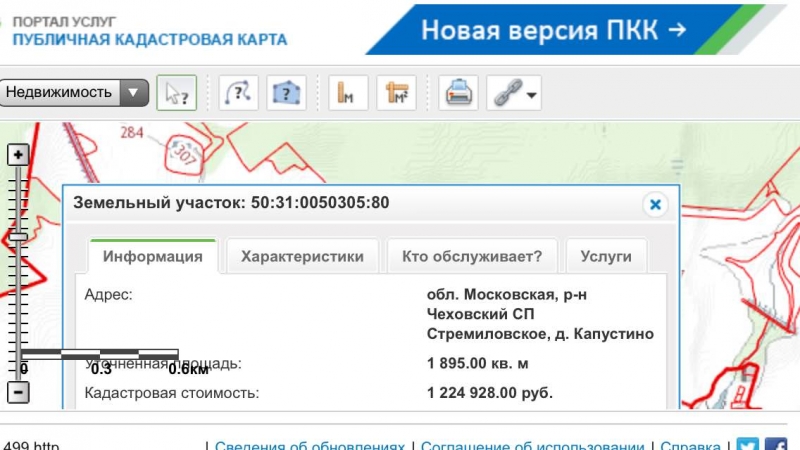Click the Публичная кадастровая карта title link

pyautogui.click(x=150, y=39)
